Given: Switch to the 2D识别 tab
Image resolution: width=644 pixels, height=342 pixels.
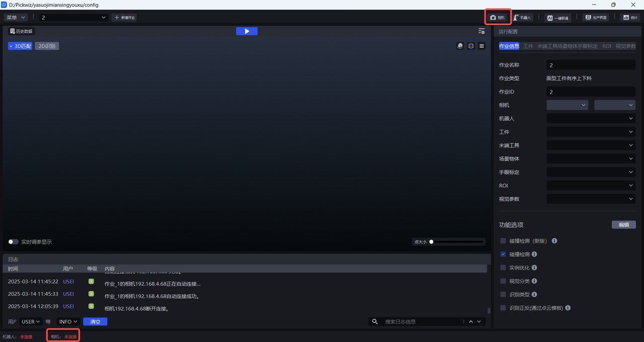Looking at the screenshot, I should click(x=47, y=46).
